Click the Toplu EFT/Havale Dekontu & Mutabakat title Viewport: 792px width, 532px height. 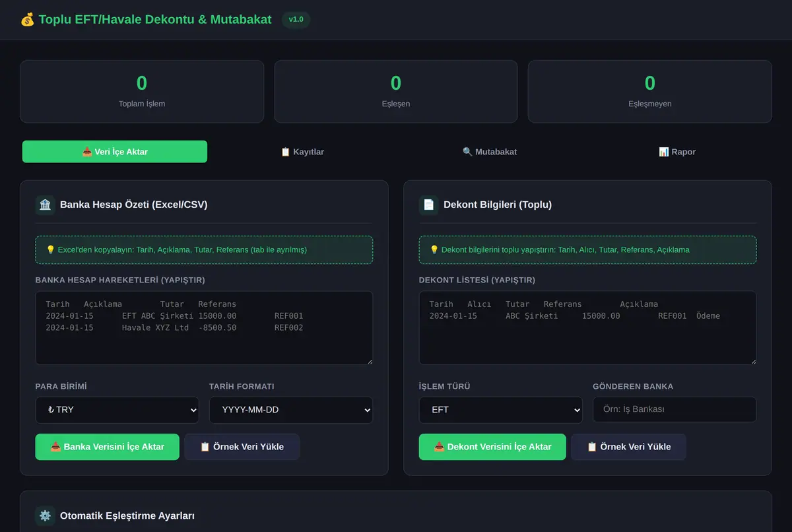[x=155, y=20]
